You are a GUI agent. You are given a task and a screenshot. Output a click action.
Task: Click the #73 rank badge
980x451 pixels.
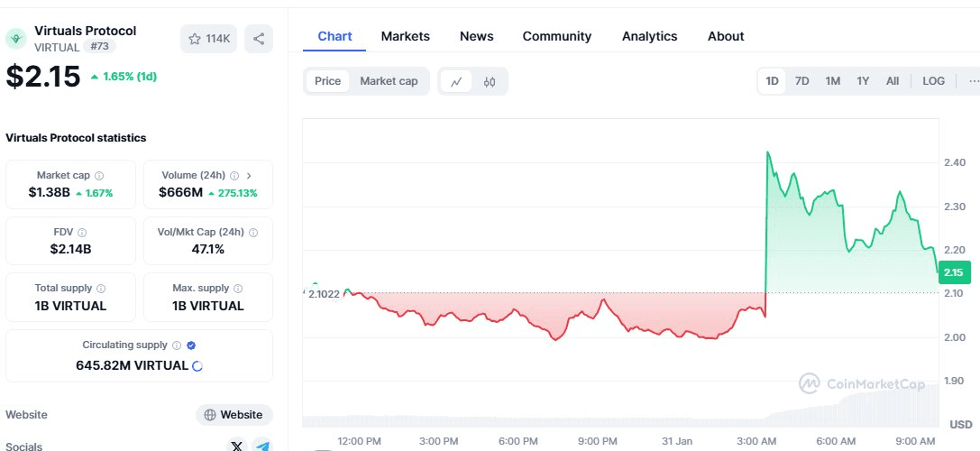(x=99, y=46)
